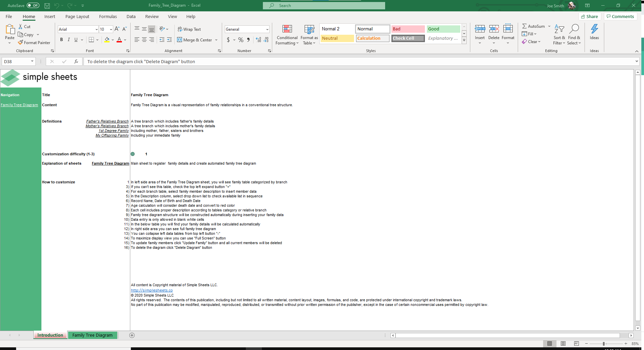
Task: Click the Font Color red A
Action: [119, 40]
